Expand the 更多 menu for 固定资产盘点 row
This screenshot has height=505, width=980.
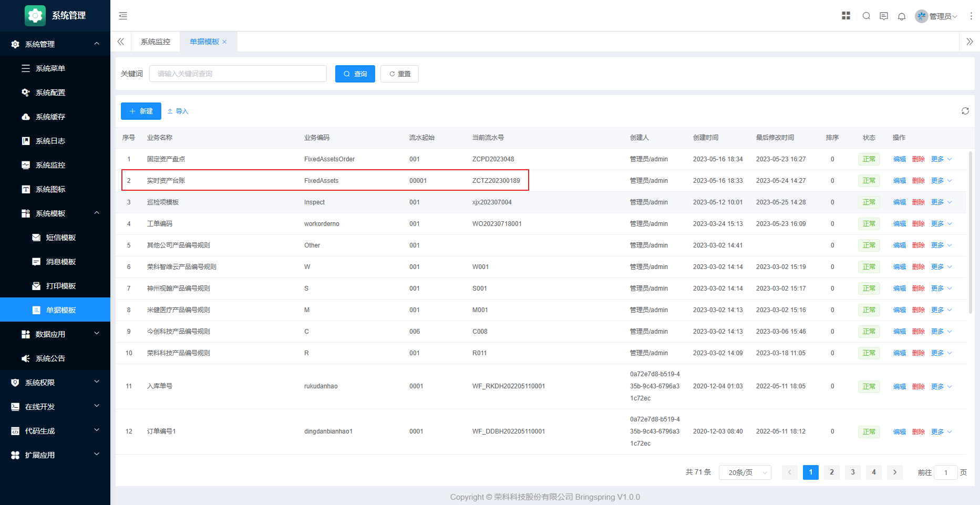tap(941, 159)
